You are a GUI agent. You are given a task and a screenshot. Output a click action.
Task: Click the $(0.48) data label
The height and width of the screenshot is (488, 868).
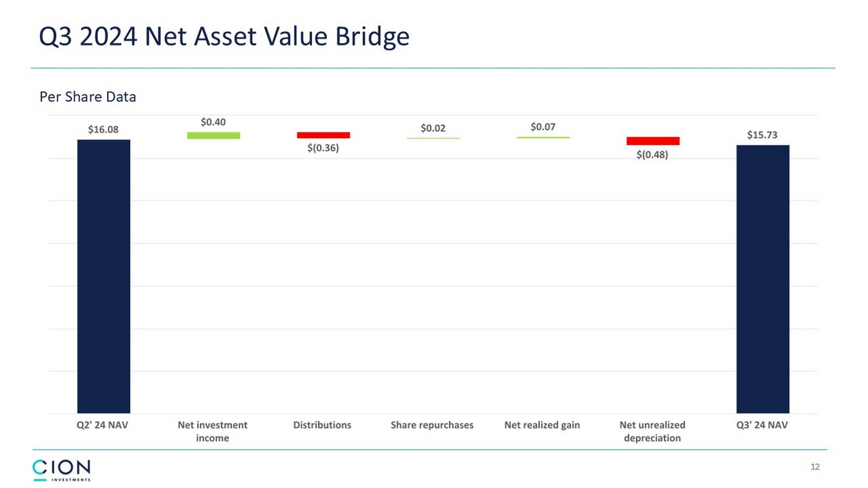click(652, 155)
